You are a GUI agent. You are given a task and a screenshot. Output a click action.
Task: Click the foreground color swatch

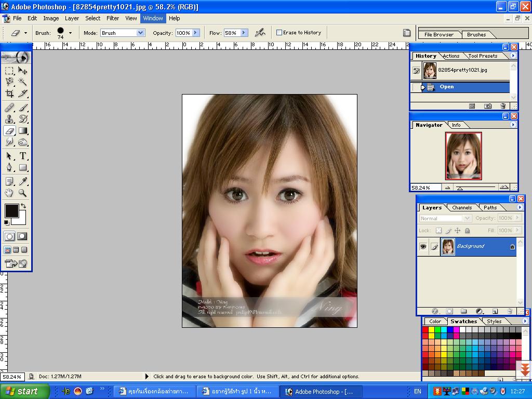(x=11, y=211)
